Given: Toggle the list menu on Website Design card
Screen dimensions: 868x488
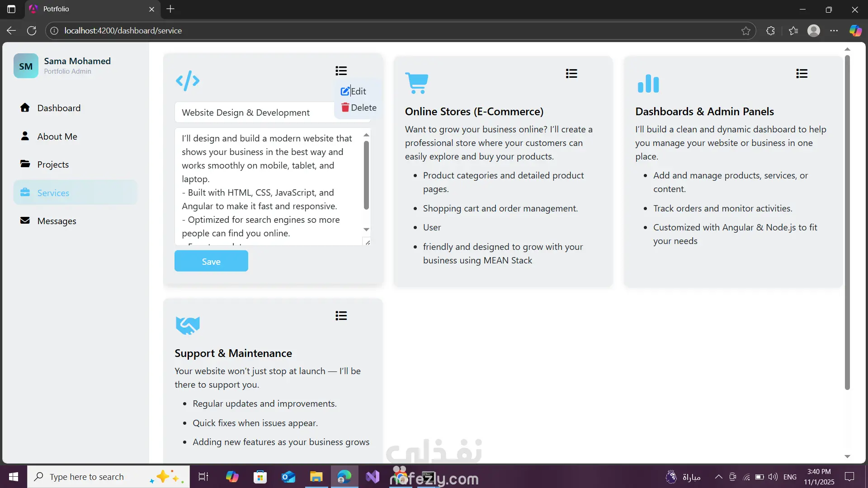Looking at the screenshot, I should tap(341, 71).
